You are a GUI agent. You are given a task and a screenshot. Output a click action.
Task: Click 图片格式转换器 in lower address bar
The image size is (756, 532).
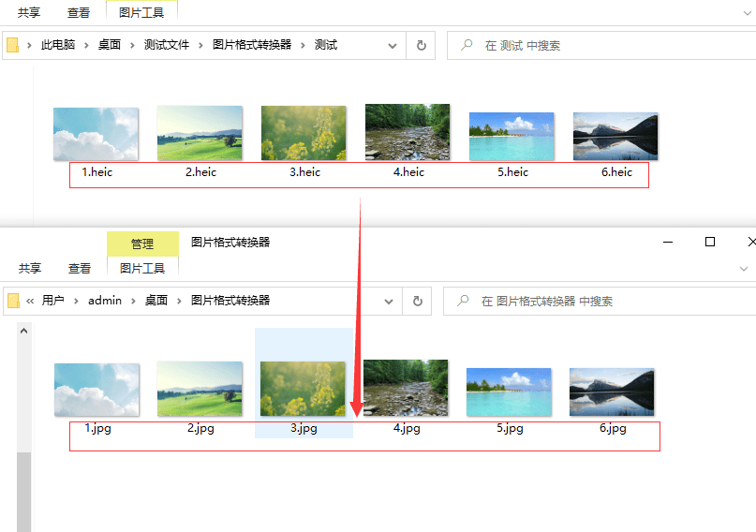pyautogui.click(x=230, y=301)
